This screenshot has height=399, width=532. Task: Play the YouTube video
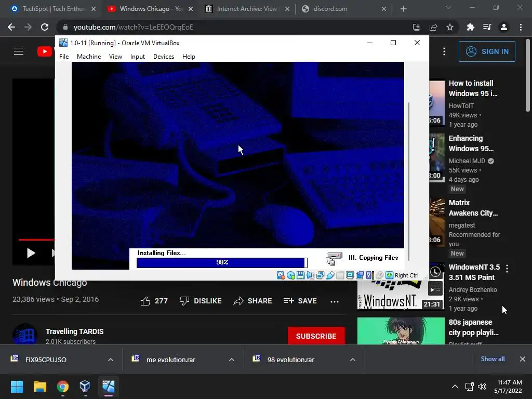pos(31,253)
